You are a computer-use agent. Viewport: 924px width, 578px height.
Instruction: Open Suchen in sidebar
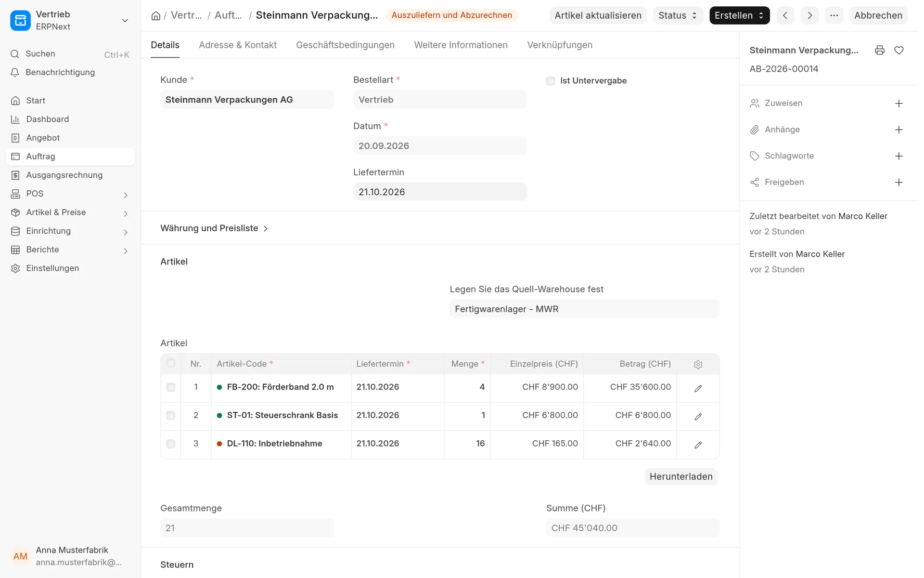click(70, 54)
